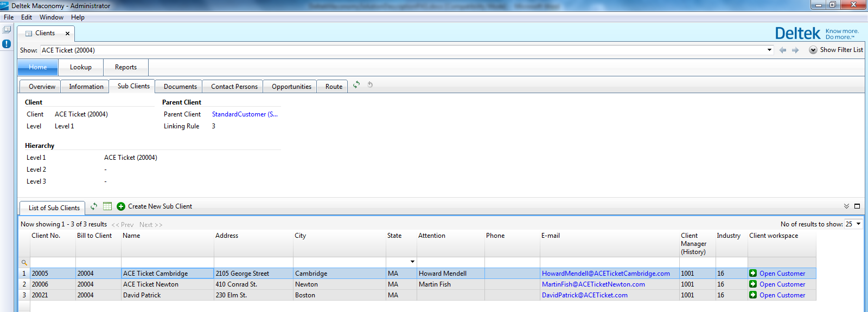Open the Show client dropdown
The image size is (868, 312).
tap(769, 50)
